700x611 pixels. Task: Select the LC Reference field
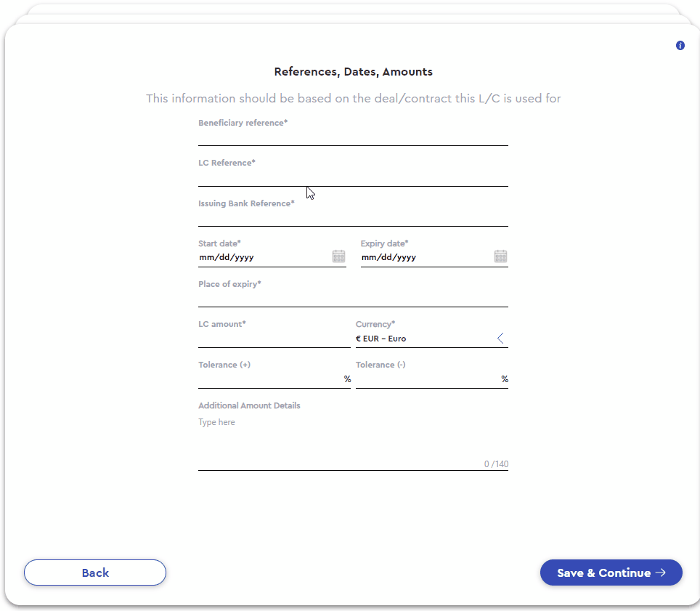tap(352, 180)
